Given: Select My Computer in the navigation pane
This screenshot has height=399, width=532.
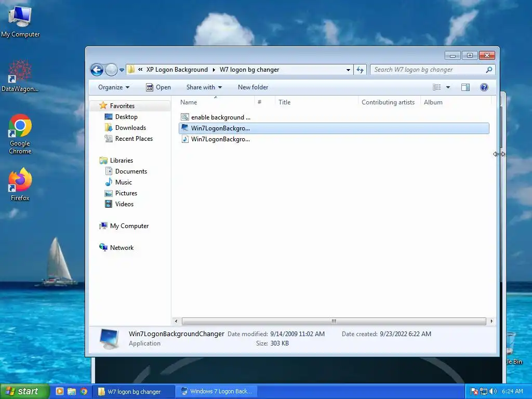Looking at the screenshot, I should click(129, 226).
